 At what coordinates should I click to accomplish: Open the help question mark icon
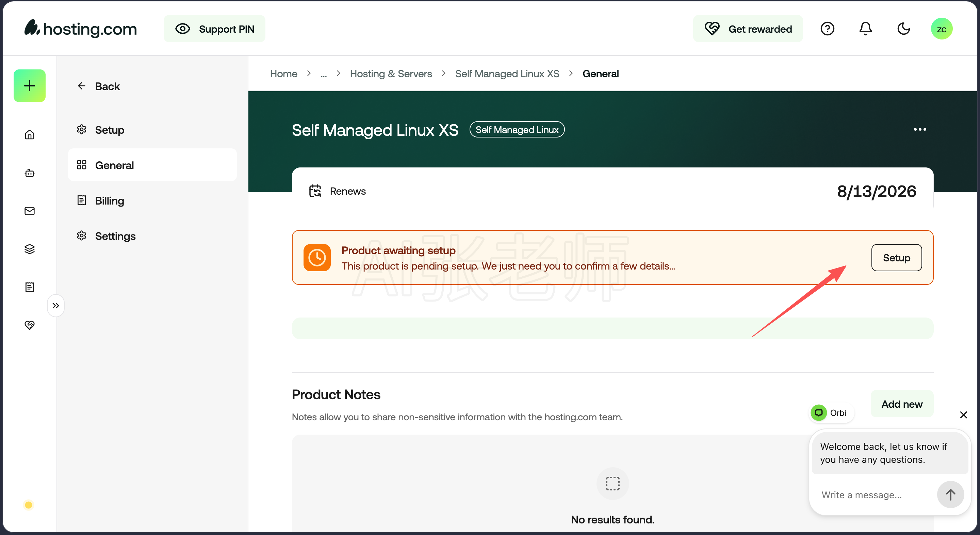pyautogui.click(x=828, y=29)
